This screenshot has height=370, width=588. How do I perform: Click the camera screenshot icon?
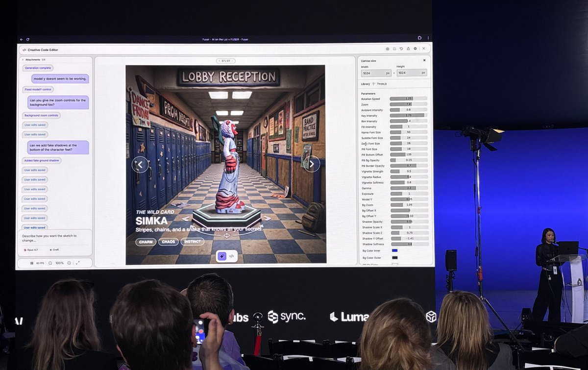coord(387,49)
